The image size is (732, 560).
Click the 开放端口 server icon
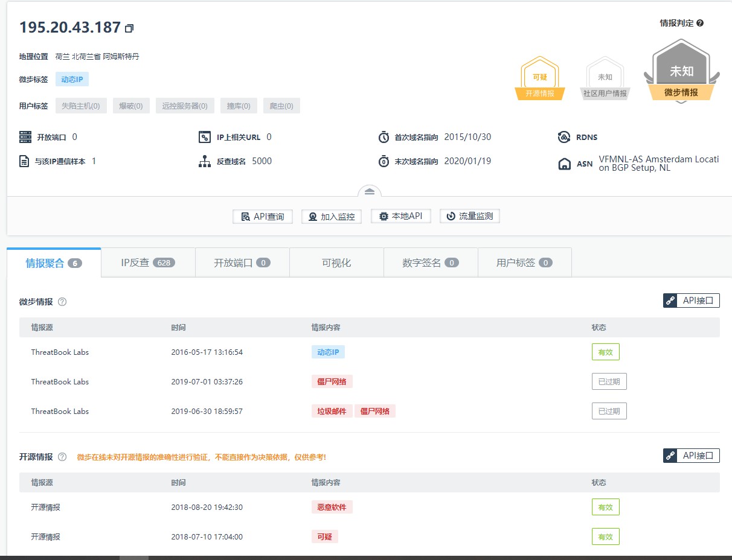[25, 137]
